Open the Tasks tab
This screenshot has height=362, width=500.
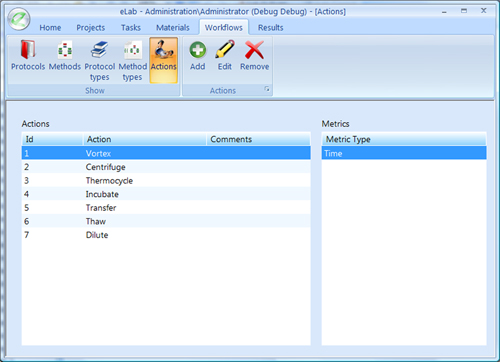tap(131, 27)
